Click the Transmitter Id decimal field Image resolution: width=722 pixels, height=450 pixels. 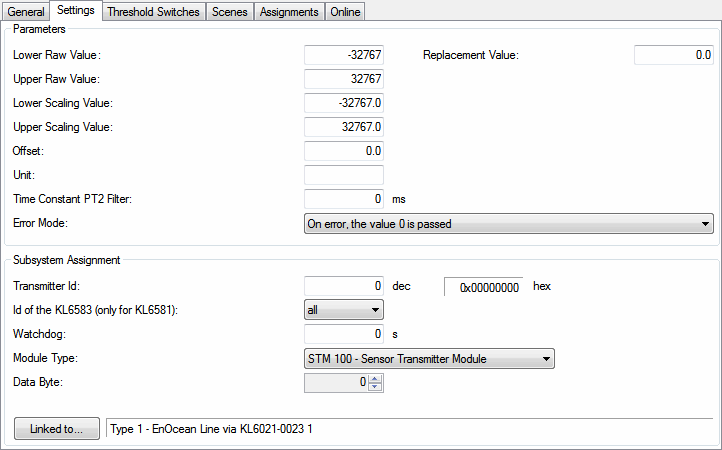pyautogui.click(x=344, y=286)
